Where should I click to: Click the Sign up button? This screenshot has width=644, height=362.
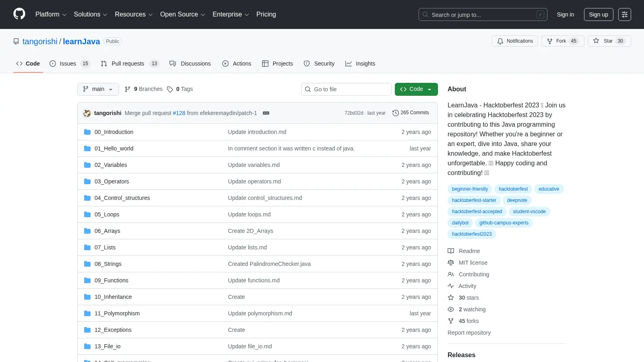tap(599, 14)
